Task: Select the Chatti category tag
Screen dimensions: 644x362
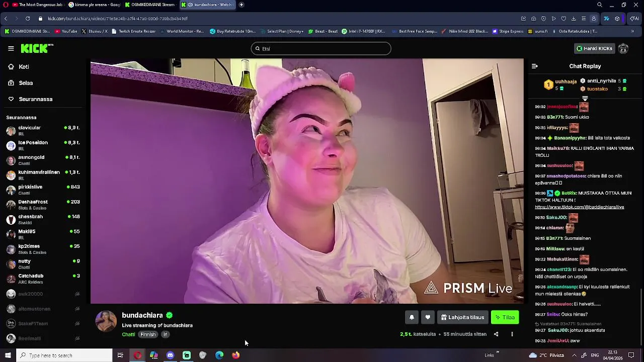Action: pos(128,334)
